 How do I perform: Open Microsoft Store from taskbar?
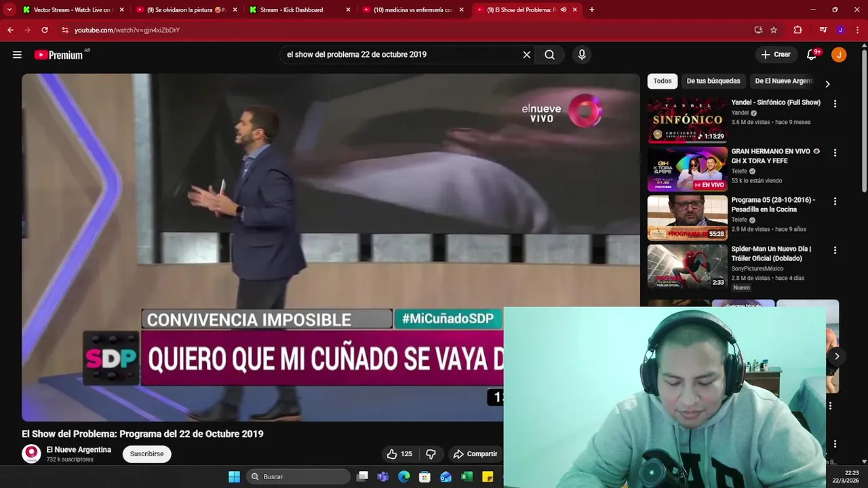tap(425, 476)
